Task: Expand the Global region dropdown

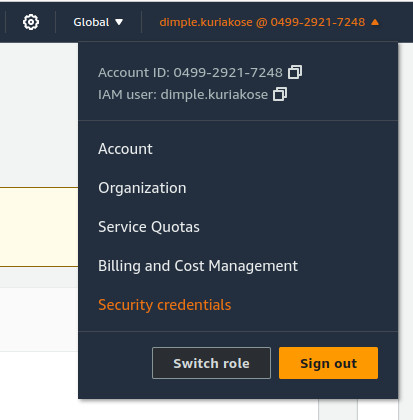Action: click(98, 22)
